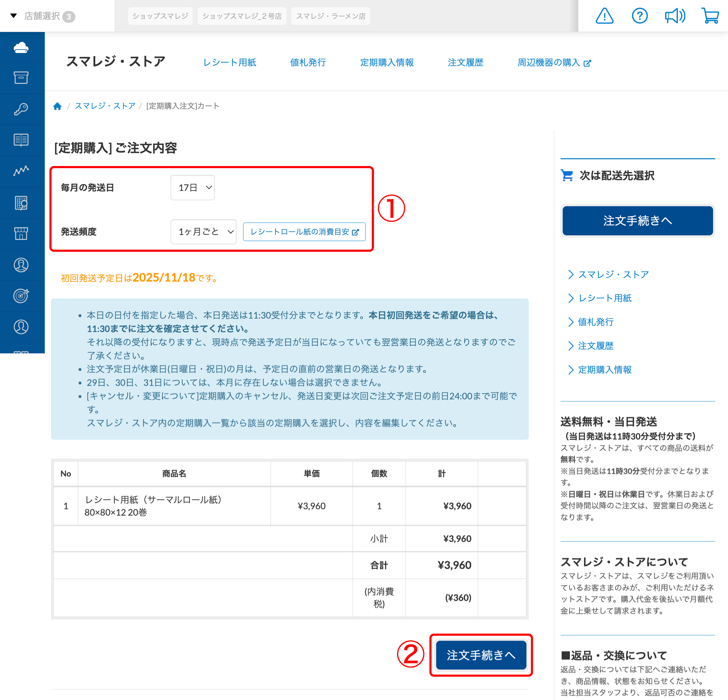Select the スマレジ・ラーメン店 store chip

(331, 16)
